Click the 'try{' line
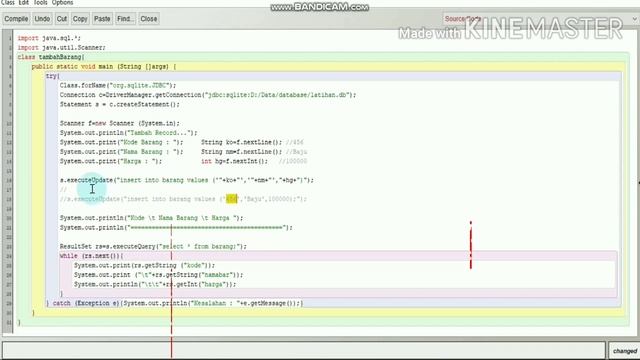Screen dimensions: 640x360 point(53,76)
